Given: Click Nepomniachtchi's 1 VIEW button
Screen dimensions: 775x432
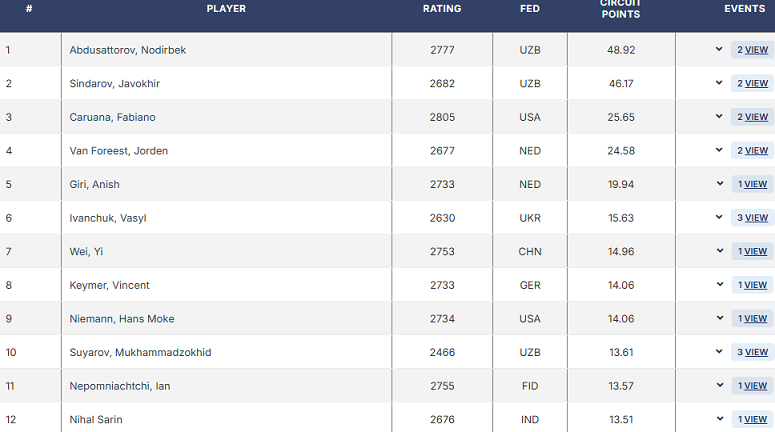Looking at the screenshot, I should coord(752,386).
